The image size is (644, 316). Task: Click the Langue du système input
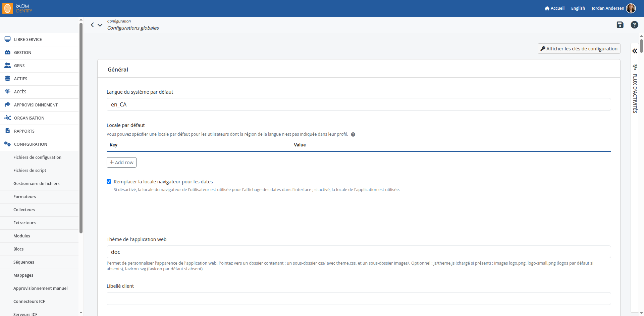coord(359,104)
